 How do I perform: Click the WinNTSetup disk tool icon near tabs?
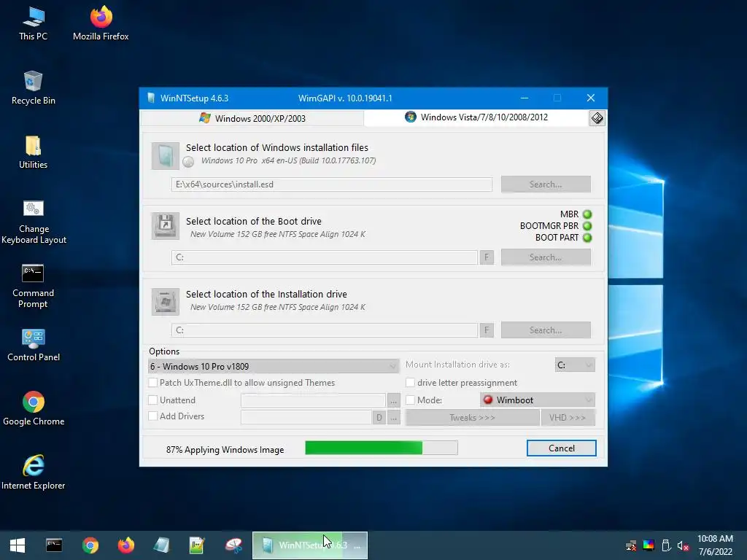coord(597,118)
